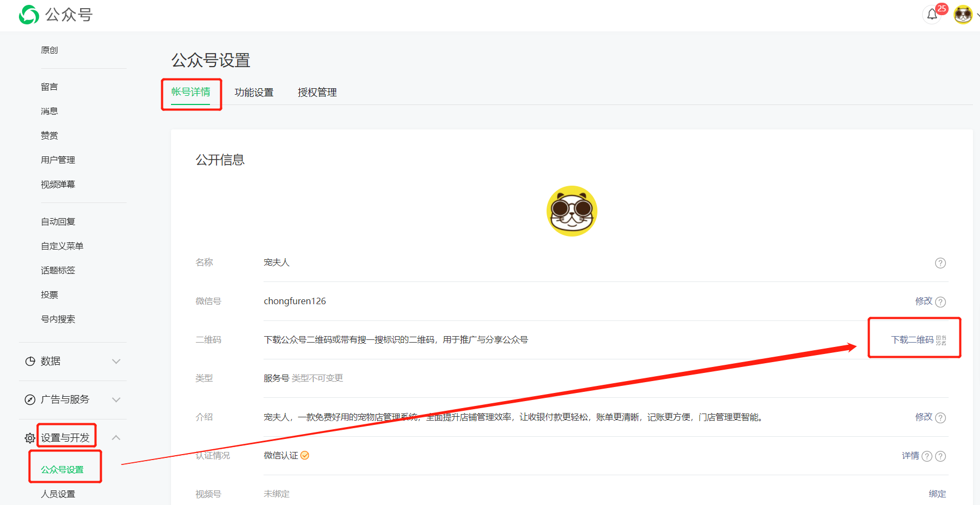Click the 未绑定 status text

[277, 494]
